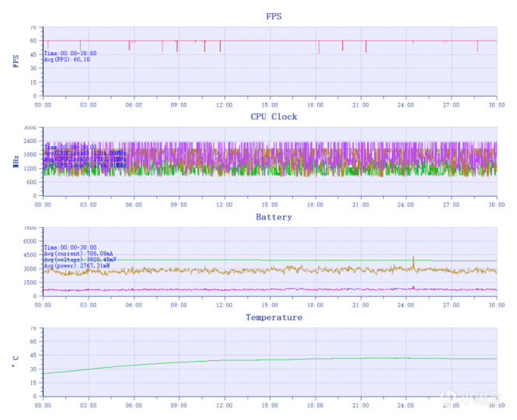
Task: Click the 4500 value on Battery y-axis
Action: (x=30, y=254)
